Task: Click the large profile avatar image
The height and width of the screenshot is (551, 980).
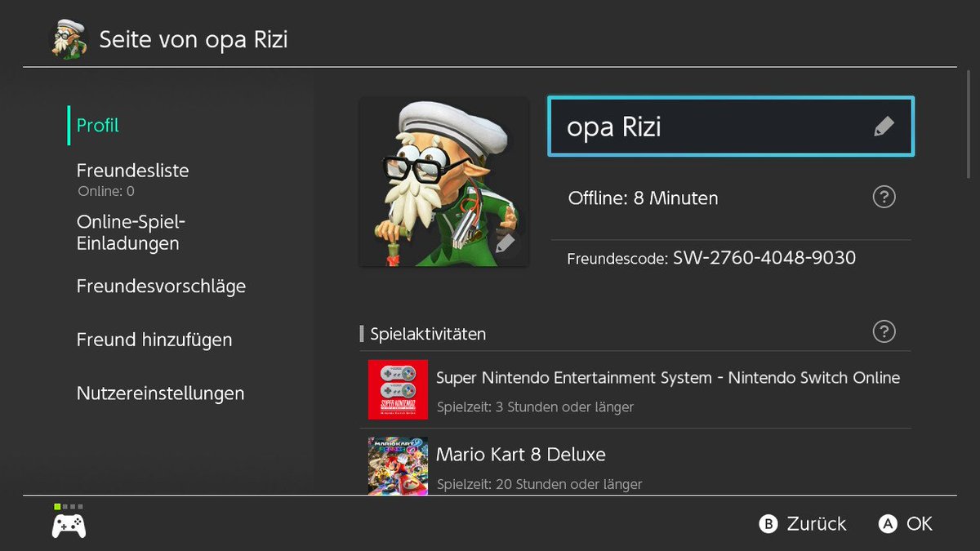Action: coord(443,181)
